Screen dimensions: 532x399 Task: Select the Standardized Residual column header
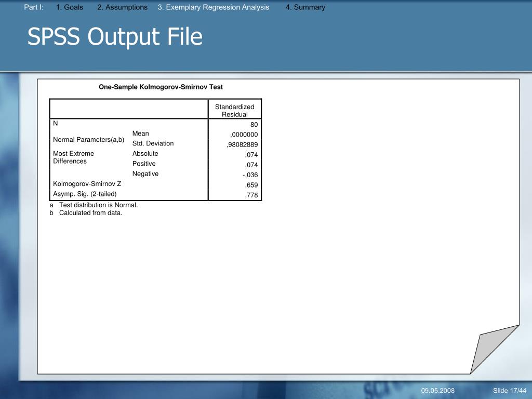[234, 111]
